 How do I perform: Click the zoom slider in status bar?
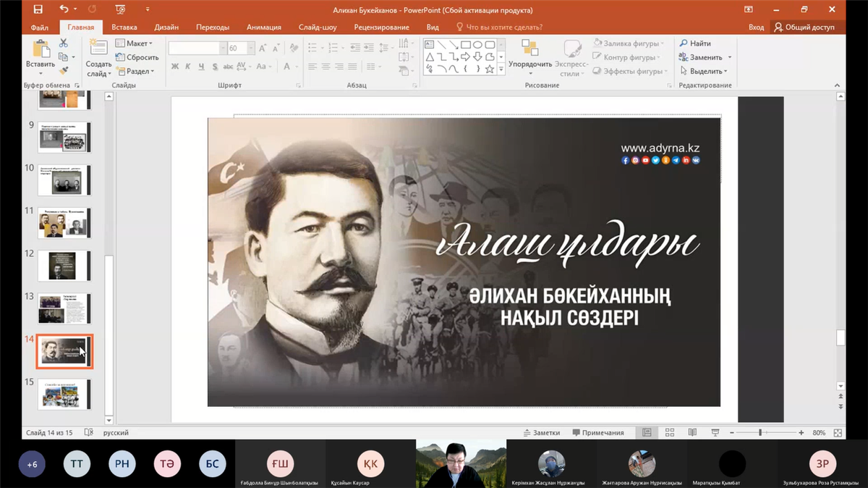coord(759,433)
